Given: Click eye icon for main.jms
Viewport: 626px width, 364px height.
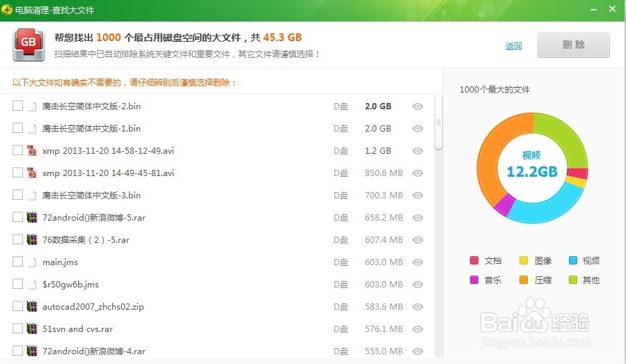Looking at the screenshot, I should coord(418,262).
